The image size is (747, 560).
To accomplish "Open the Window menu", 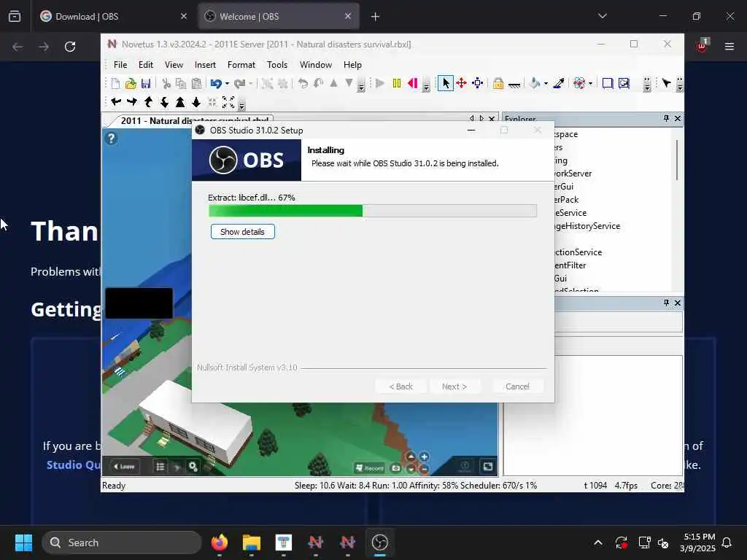I will pyautogui.click(x=315, y=65).
